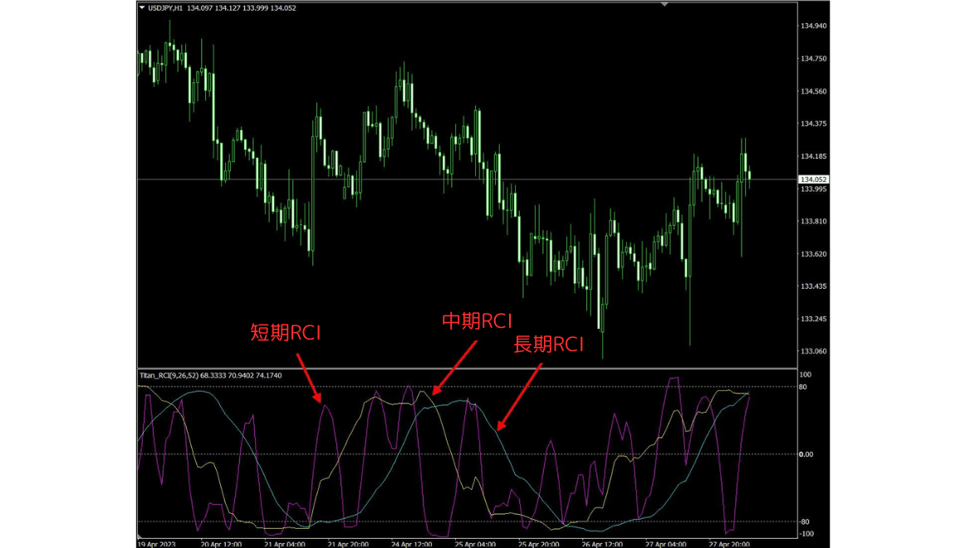Click the -80 level label on indicator scale
Viewport: 980px width, 548px height.
[x=804, y=521]
